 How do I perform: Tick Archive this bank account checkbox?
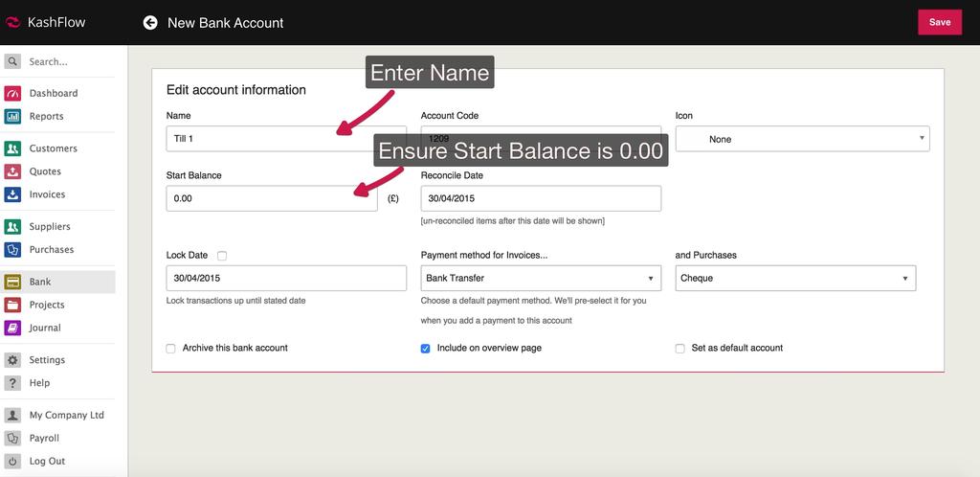click(171, 349)
